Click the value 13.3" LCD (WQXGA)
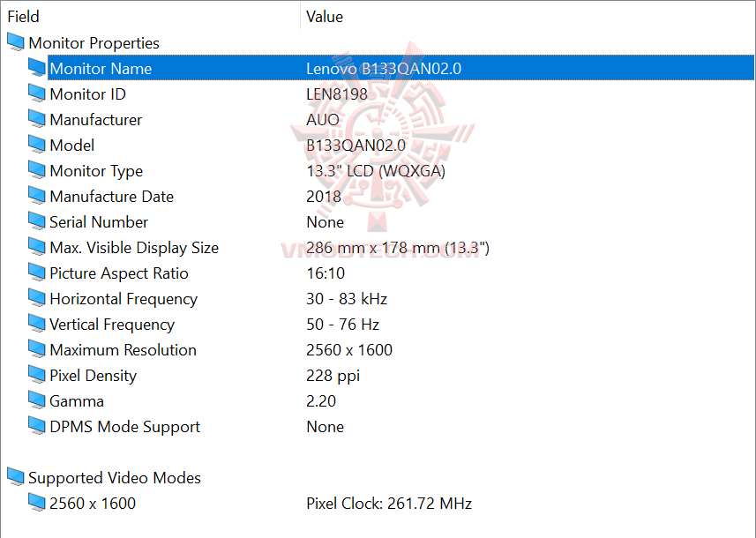The image size is (756, 538). (x=376, y=171)
